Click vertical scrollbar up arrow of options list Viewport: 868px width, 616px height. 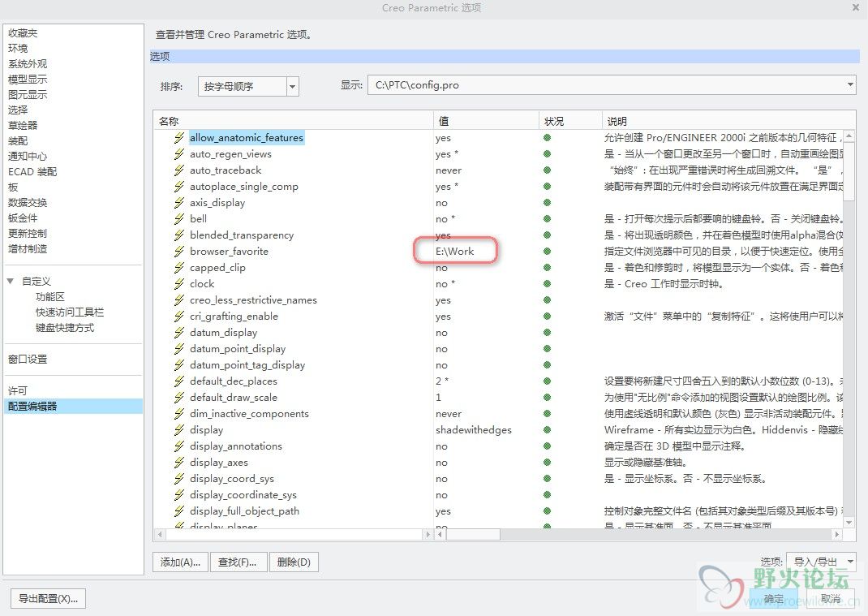click(849, 136)
